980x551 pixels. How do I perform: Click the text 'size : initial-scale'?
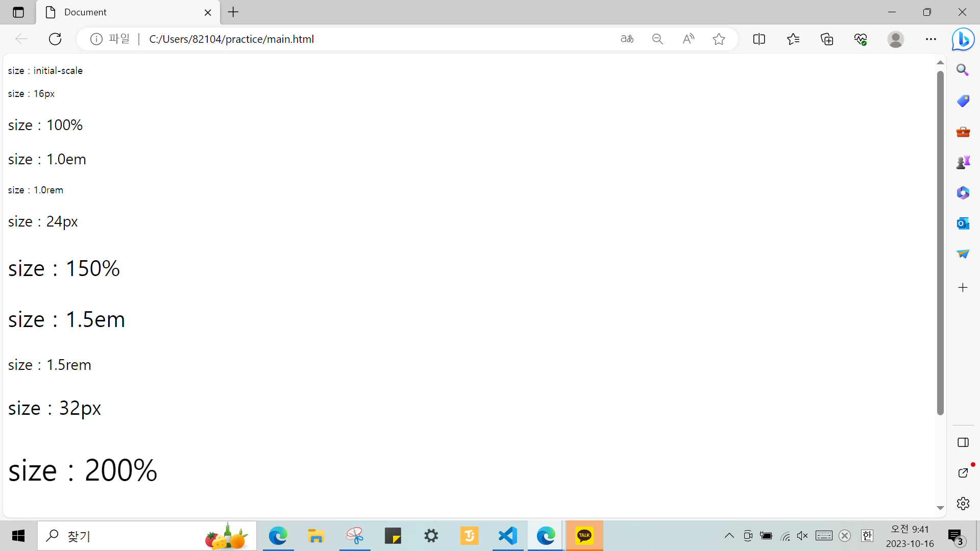45,70
